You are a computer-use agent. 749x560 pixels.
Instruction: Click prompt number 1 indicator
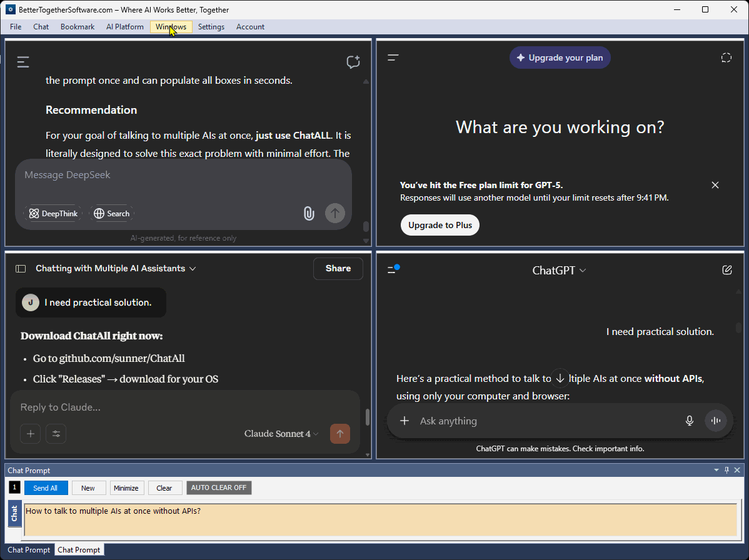point(14,487)
